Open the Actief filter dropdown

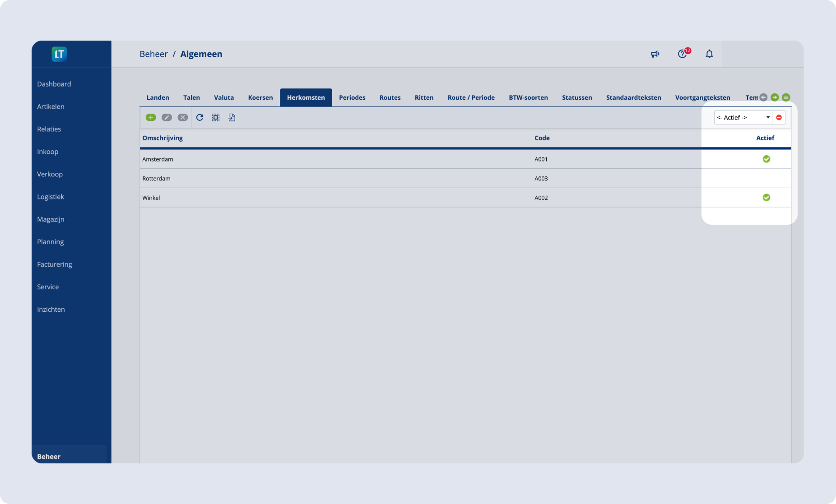[x=743, y=117]
